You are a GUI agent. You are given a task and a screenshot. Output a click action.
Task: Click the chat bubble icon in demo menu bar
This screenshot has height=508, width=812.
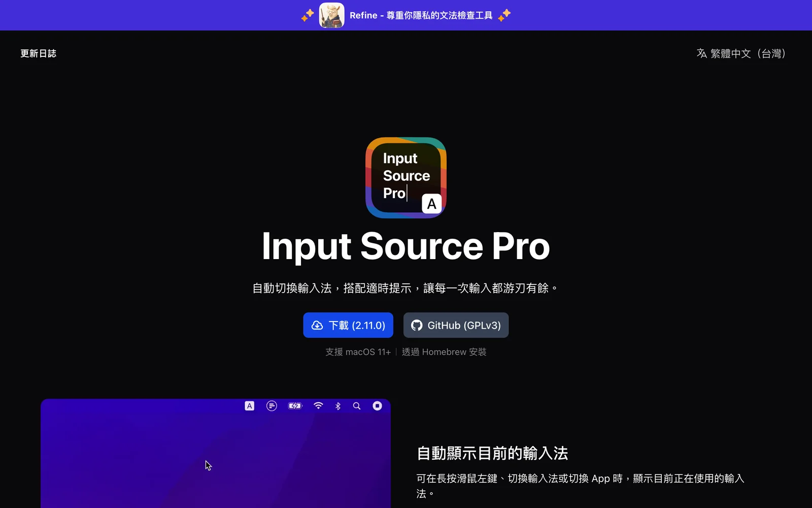point(272,406)
